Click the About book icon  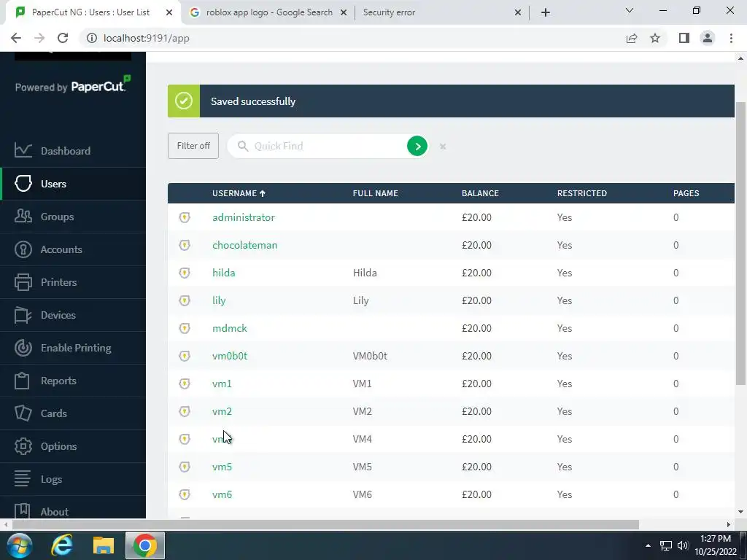coord(22,511)
